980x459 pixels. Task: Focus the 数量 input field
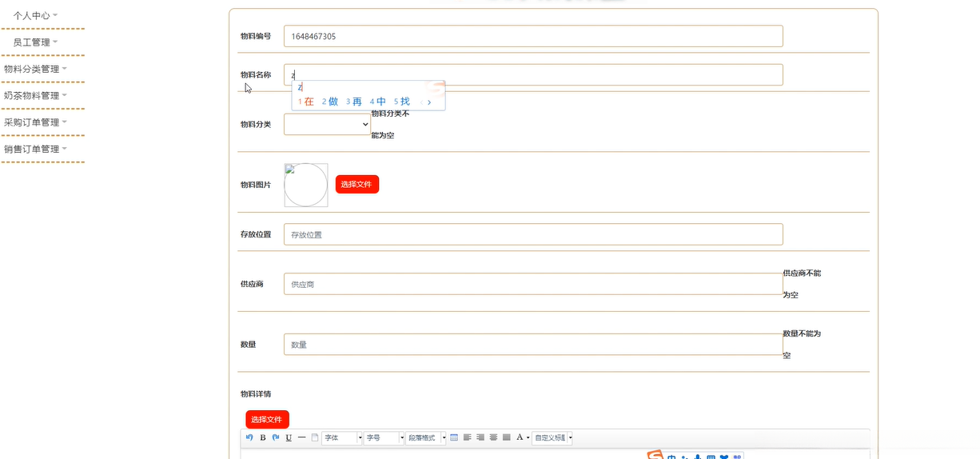click(x=533, y=345)
